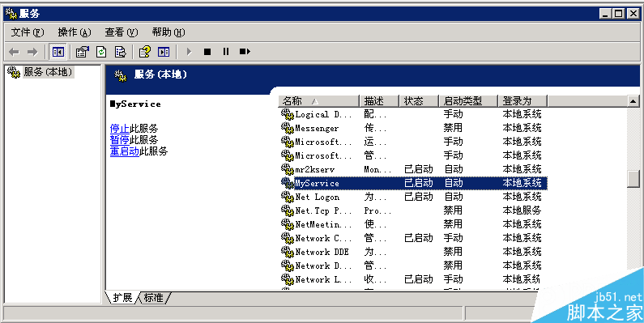
Task: Click the gear icon of Network L... service
Action: [x=287, y=279]
